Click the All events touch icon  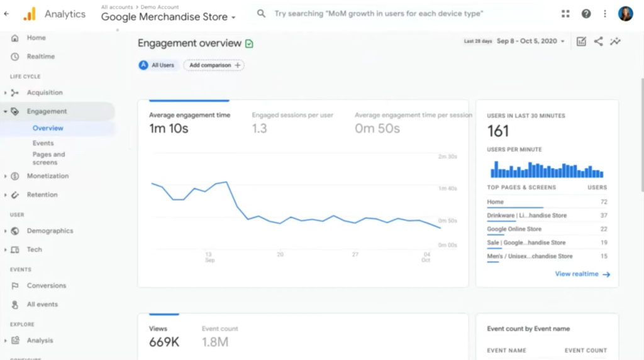coord(15,305)
